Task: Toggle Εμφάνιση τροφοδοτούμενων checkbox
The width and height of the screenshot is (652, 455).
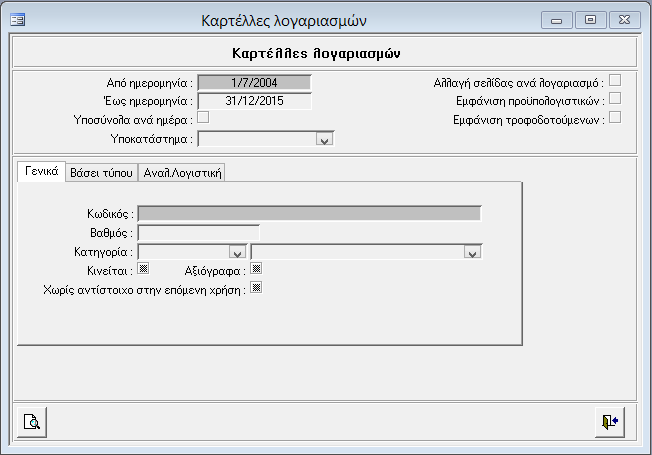Action: pyautogui.click(x=616, y=117)
